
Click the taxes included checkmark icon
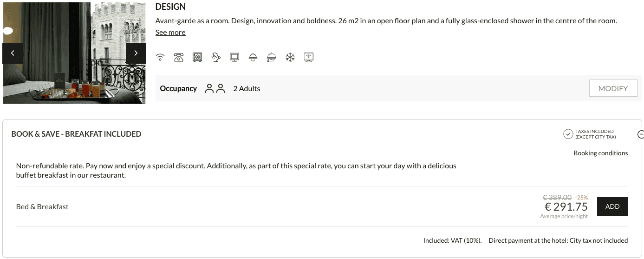click(568, 134)
